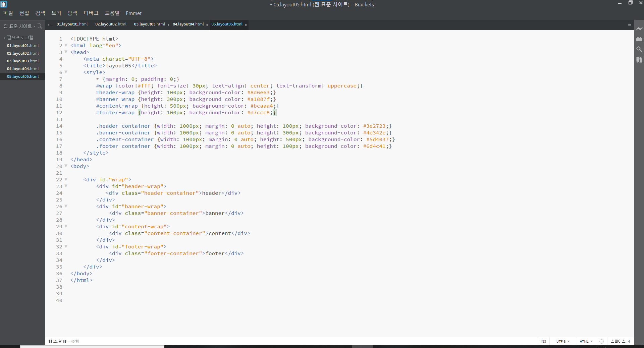
Task: Open the HTML language mode dropdown
Action: click(x=586, y=341)
